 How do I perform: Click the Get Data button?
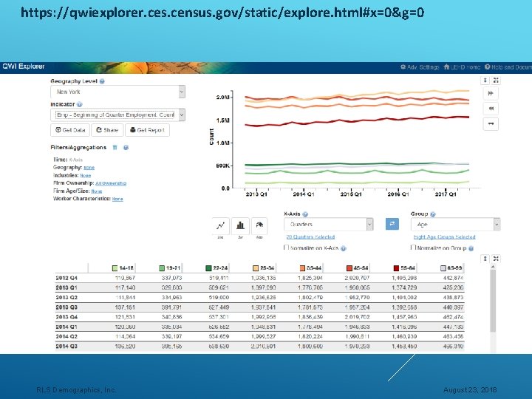[70, 130]
